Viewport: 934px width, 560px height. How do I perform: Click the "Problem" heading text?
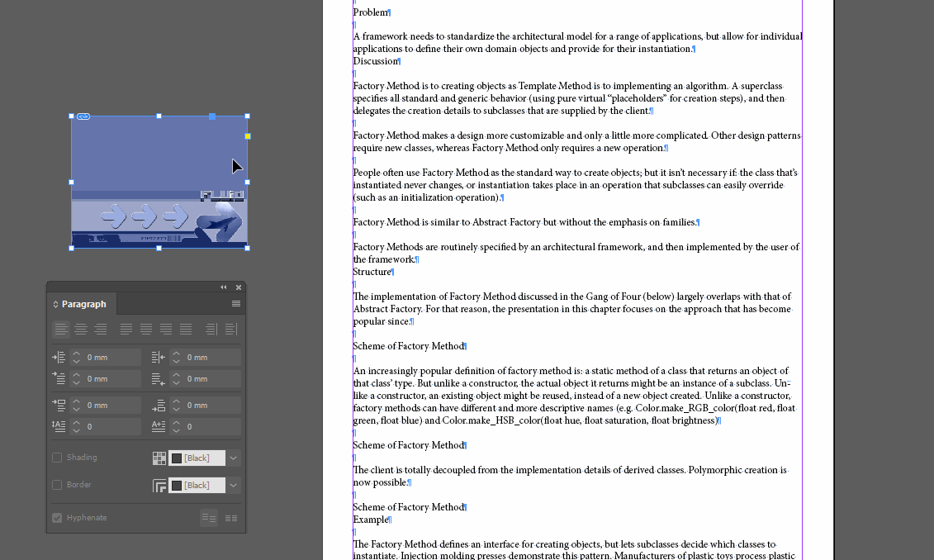tap(371, 12)
